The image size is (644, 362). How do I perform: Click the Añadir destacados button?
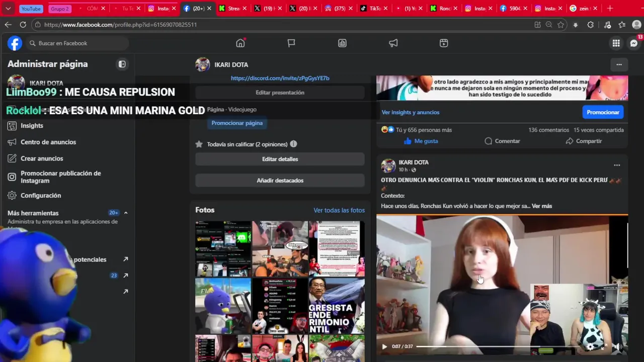pos(280,180)
